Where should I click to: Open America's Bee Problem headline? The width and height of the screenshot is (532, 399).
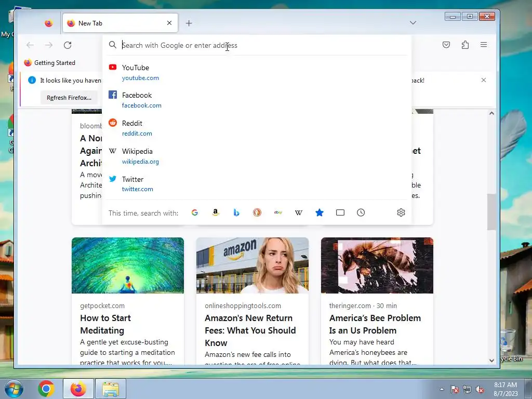pos(375,324)
